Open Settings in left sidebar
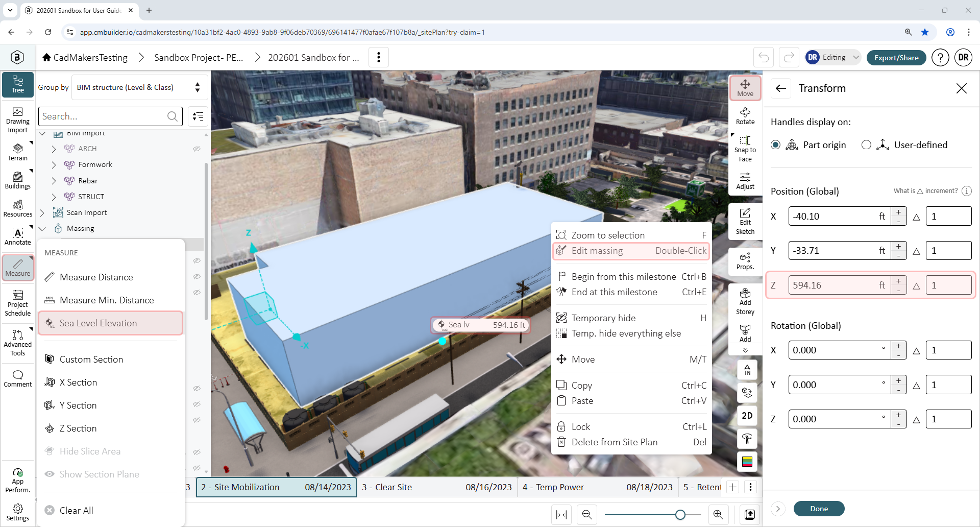980x527 pixels. [18, 512]
